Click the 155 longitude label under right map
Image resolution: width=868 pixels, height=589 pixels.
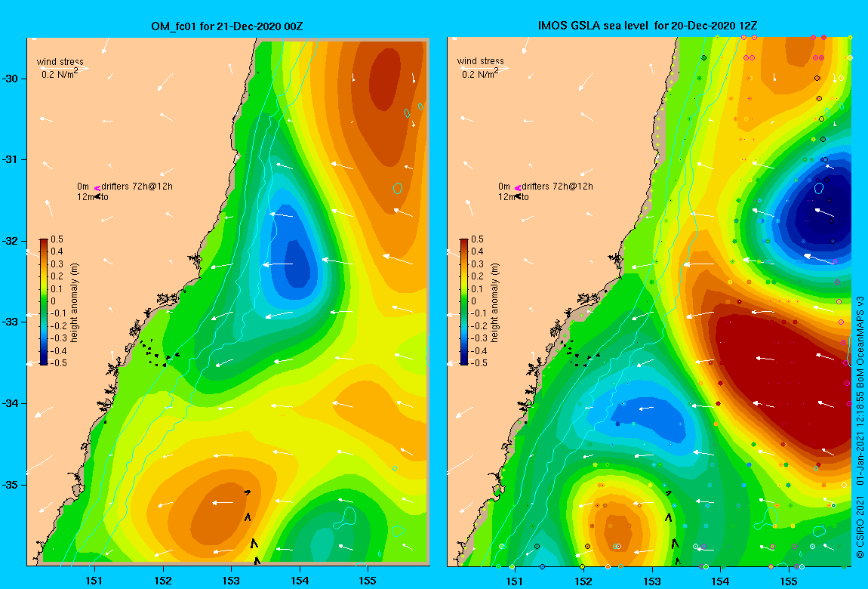click(x=788, y=581)
